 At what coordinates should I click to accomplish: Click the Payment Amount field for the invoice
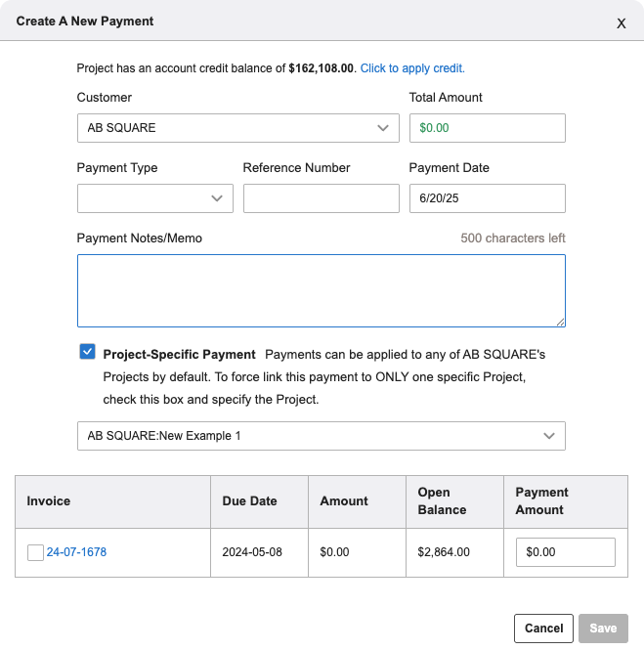565,552
